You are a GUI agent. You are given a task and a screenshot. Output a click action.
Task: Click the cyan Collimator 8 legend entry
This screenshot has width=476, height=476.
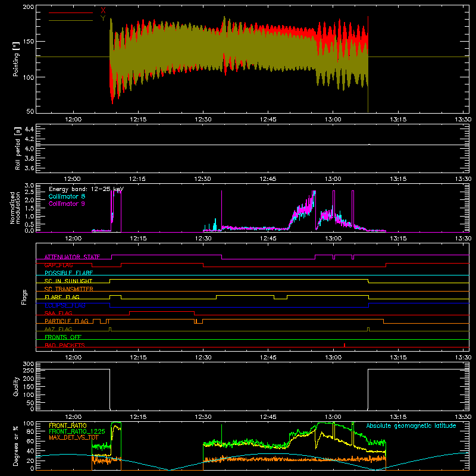[x=67, y=196]
